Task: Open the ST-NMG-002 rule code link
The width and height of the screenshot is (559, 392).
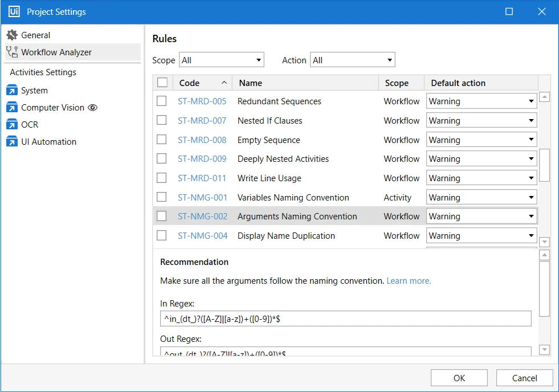Action: tap(202, 217)
